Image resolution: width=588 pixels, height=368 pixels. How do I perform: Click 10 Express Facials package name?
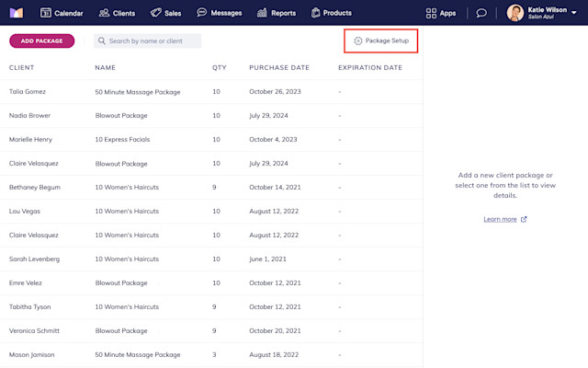pos(122,139)
